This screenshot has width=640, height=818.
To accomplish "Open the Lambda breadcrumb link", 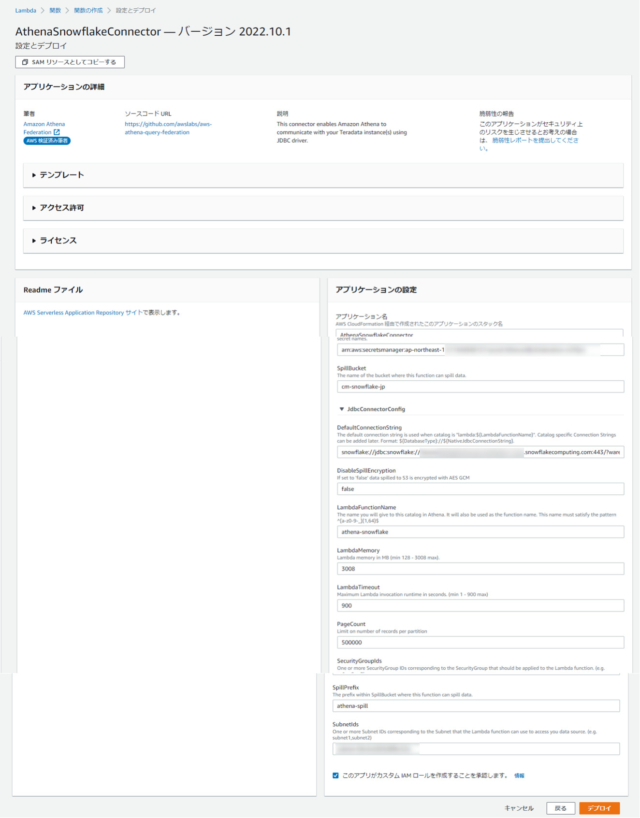I will coord(26,10).
